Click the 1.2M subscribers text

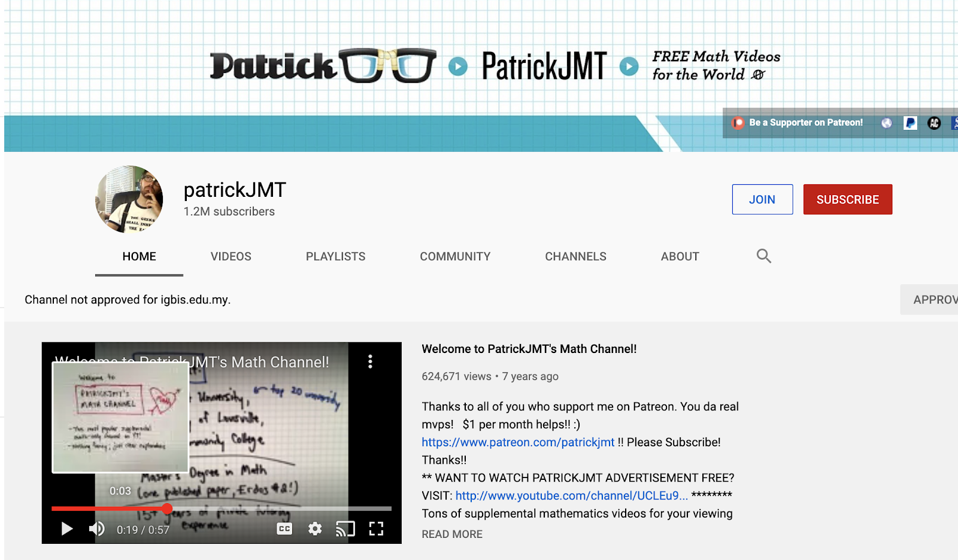click(229, 212)
